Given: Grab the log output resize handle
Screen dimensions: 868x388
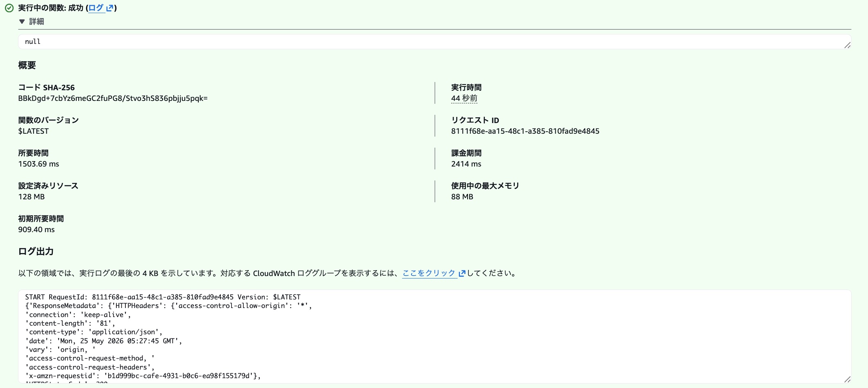Looking at the screenshot, I should pyautogui.click(x=847, y=379).
